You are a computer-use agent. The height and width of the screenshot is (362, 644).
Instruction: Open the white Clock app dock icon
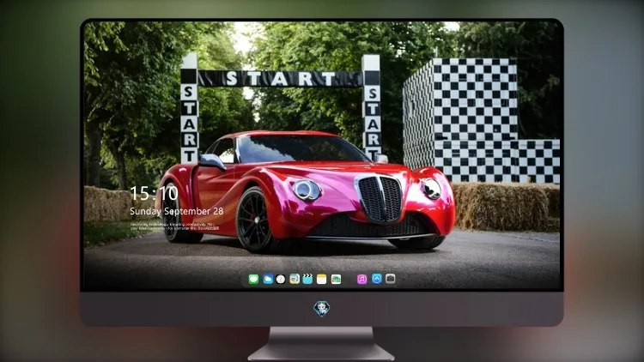(281, 279)
